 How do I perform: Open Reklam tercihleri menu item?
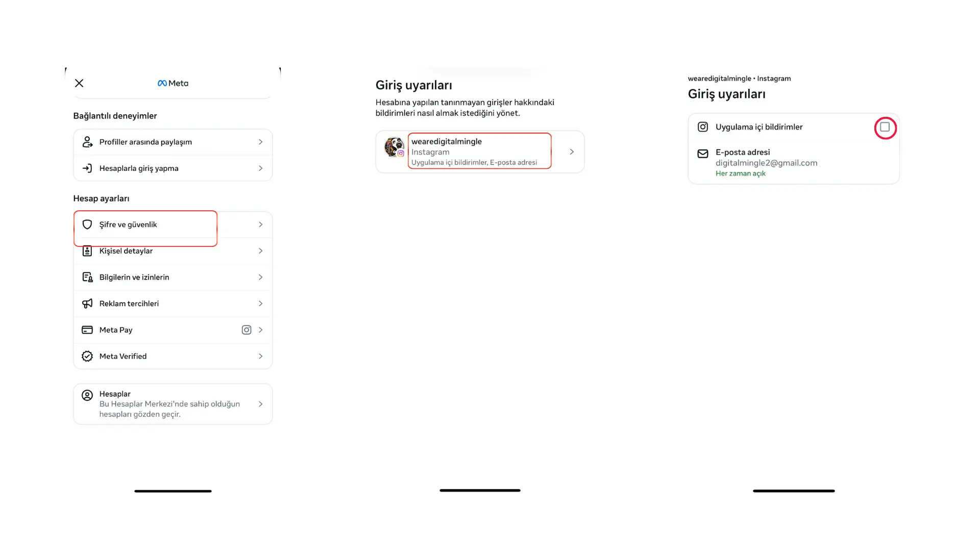[x=173, y=304]
